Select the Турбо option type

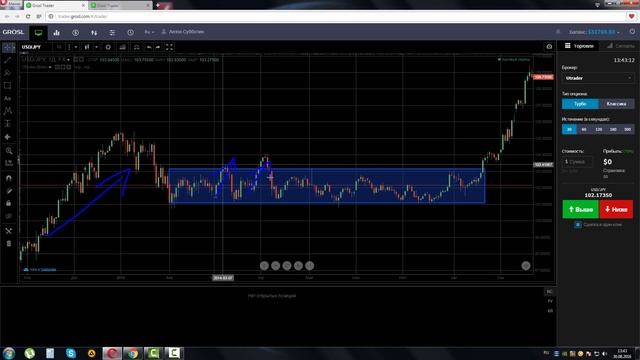(580, 104)
